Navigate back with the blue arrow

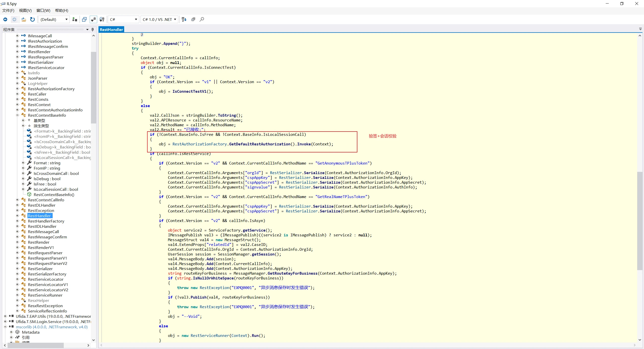[x=5, y=19]
